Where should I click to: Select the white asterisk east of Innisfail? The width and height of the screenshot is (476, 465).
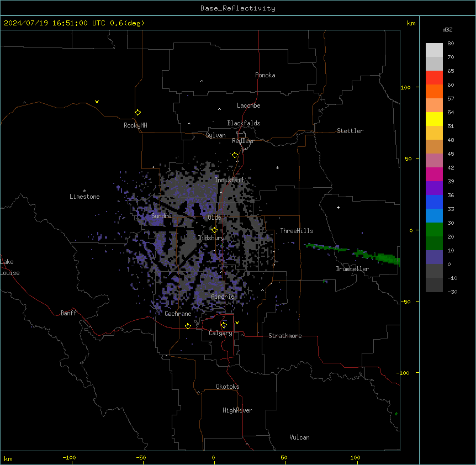[x=277, y=167]
